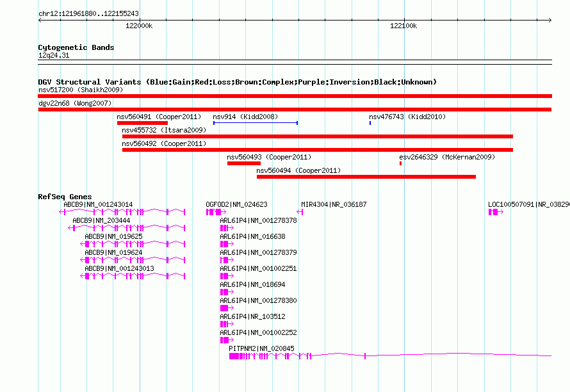Select the blue nsv914 (Kidd2008) gain feature
Viewport: 570px width, 392px height.
pos(256,123)
